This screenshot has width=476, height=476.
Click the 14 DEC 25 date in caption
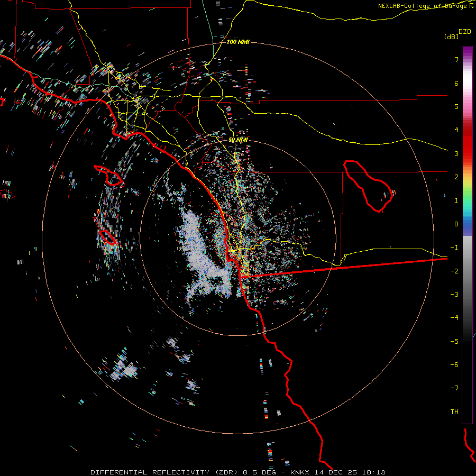click(336, 472)
